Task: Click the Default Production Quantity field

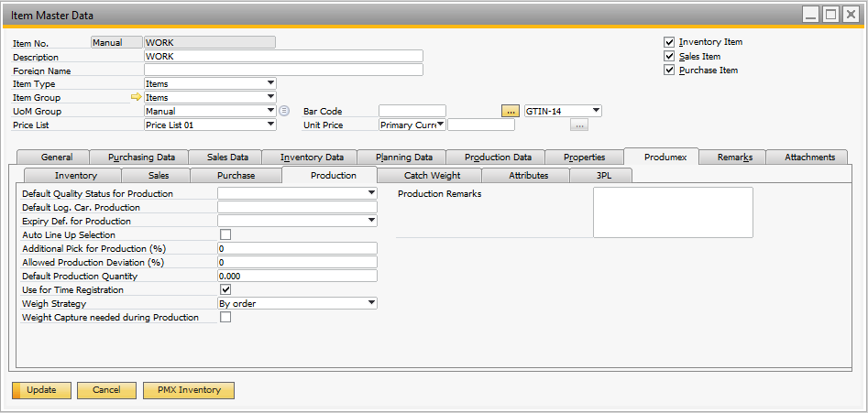Action: [297, 276]
